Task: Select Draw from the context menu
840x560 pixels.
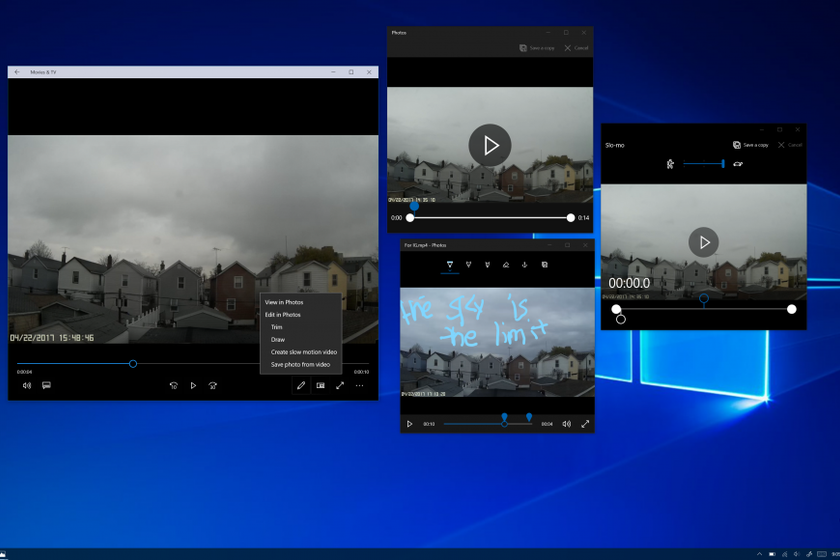Action: [x=278, y=340]
